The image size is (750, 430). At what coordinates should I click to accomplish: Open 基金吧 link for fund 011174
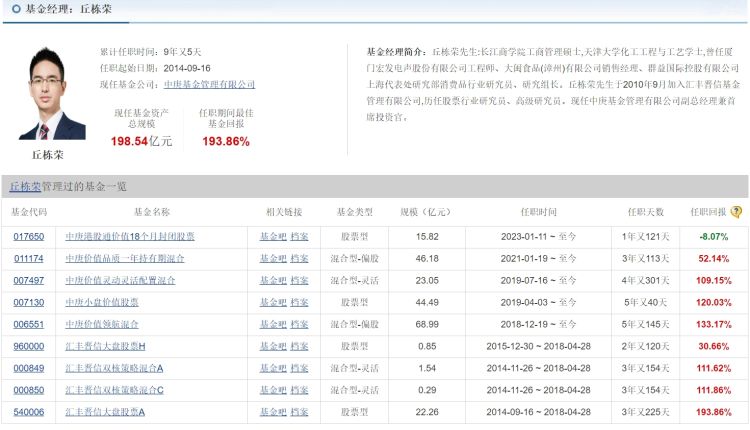(273, 259)
